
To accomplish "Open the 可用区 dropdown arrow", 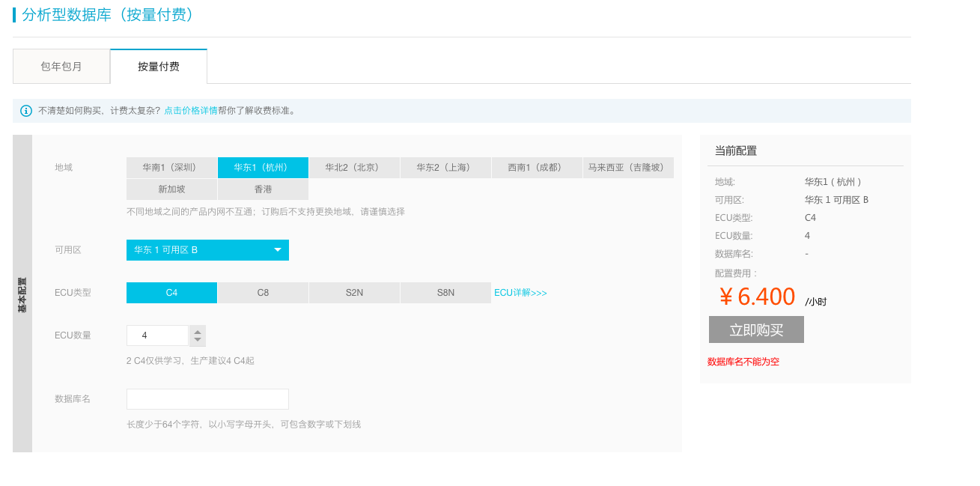I will [x=277, y=250].
